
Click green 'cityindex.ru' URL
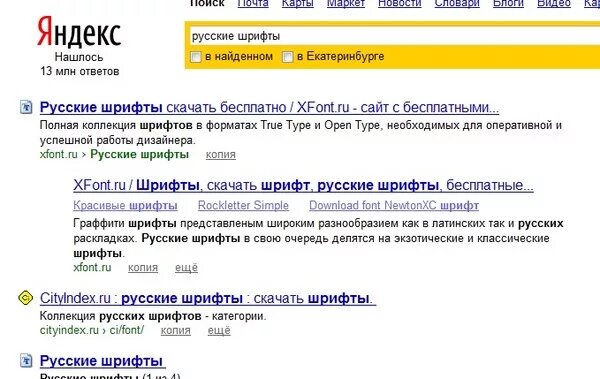coord(69,330)
